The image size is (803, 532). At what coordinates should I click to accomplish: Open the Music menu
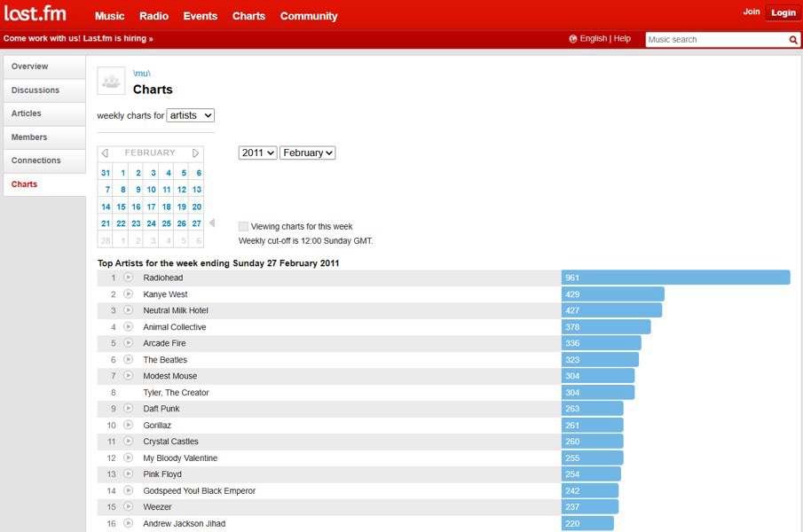coord(110,16)
